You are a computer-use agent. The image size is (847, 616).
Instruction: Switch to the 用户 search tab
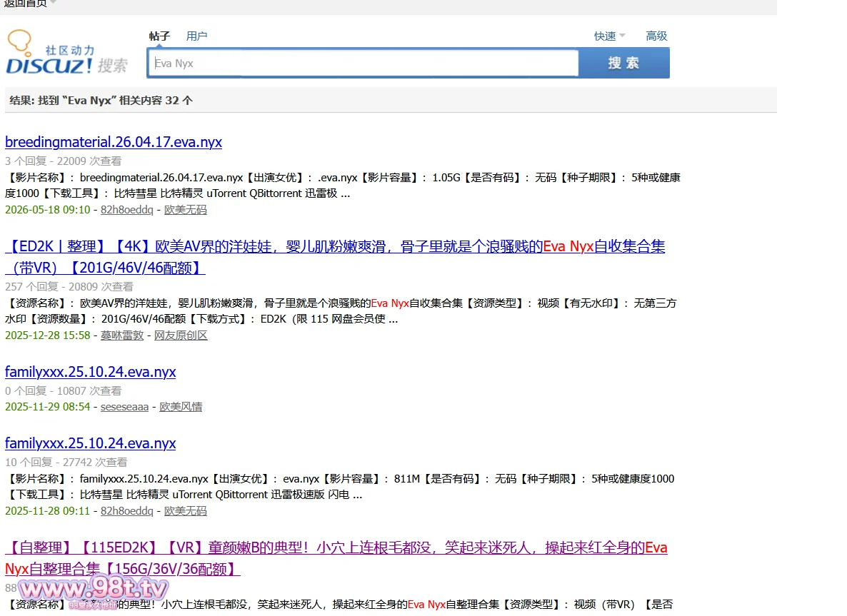[196, 36]
